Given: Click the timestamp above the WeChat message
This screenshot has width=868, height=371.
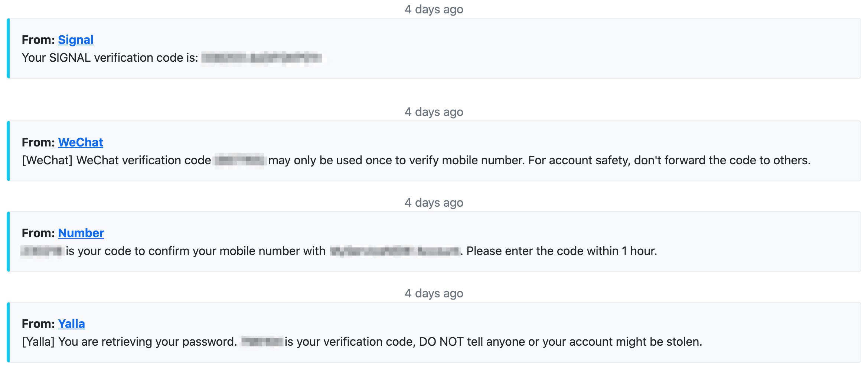Looking at the screenshot, I should point(434,112).
